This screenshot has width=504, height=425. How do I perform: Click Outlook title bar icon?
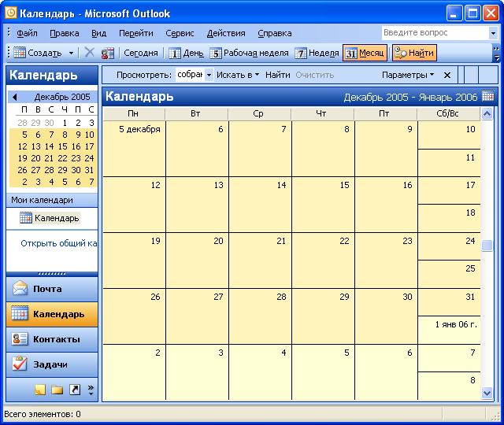click(x=11, y=13)
